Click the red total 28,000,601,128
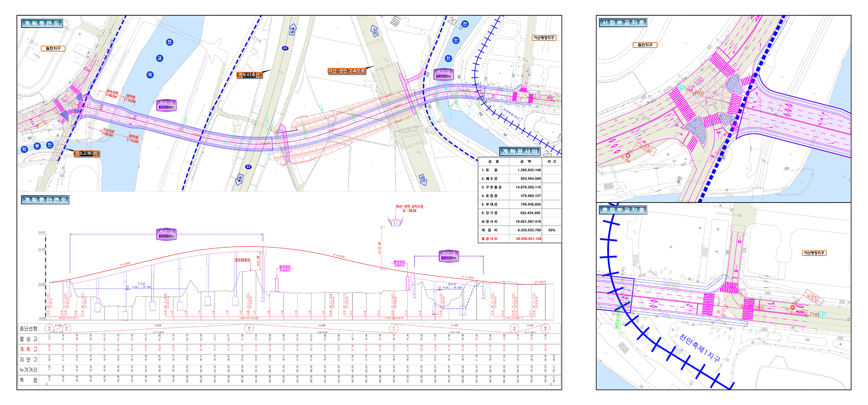This screenshot has height=405, width=868. (528, 239)
